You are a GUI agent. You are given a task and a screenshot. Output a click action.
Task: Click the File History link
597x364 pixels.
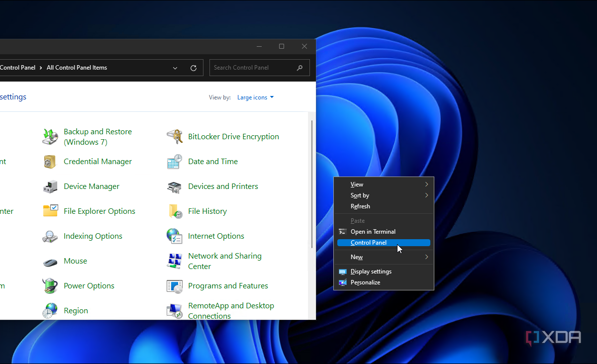click(x=207, y=211)
